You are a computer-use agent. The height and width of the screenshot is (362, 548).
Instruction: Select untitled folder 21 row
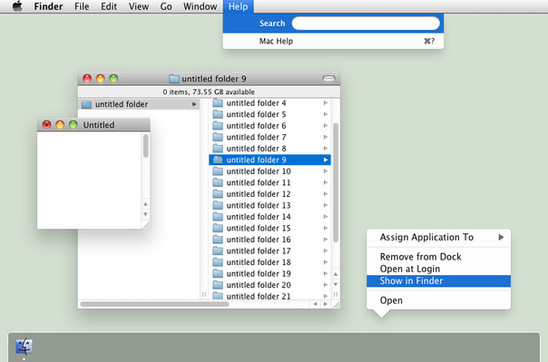[270, 296]
